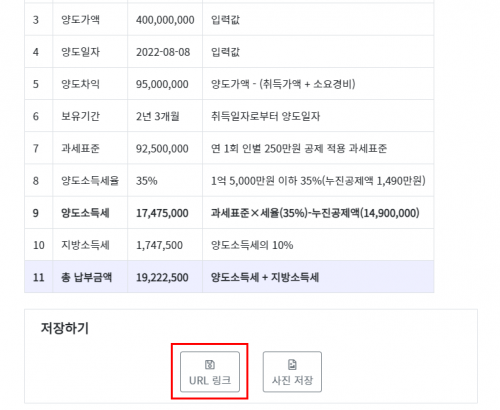This screenshot has width=500, height=410.
Task: Select the 총 납부금액 row label
Action: coord(86,277)
